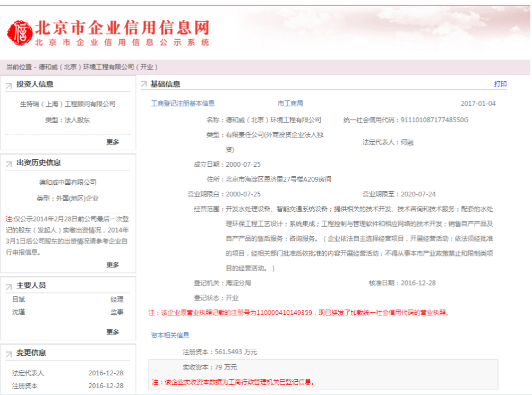Click the 营业期限自 2000-07-25 field

224,194
